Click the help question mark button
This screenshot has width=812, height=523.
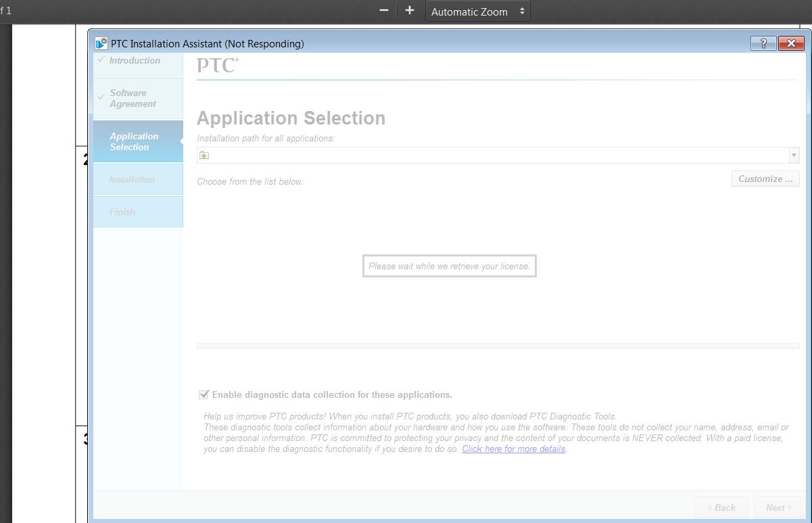[763, 43]
